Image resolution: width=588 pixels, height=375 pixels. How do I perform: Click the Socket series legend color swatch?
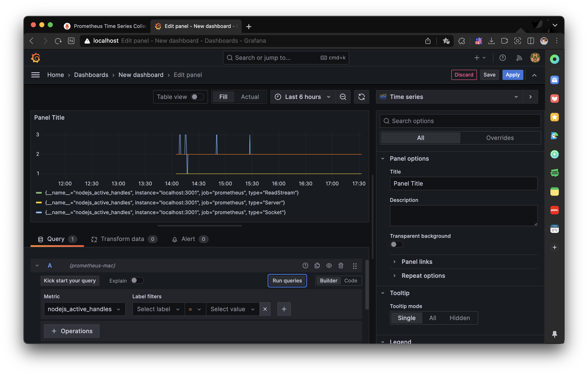click(x=39, y=212)
